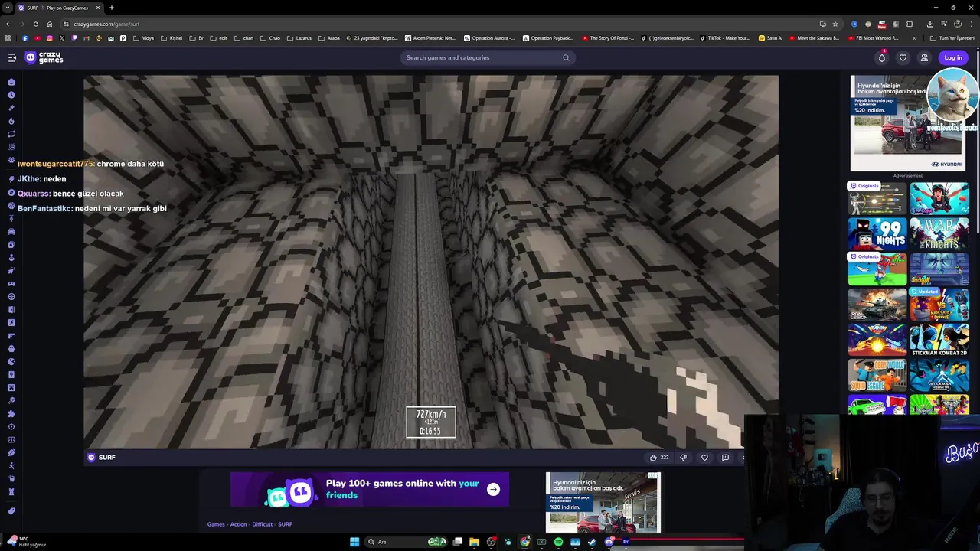
Task: Open Steam from the taskbar
Action: point(592,542)
